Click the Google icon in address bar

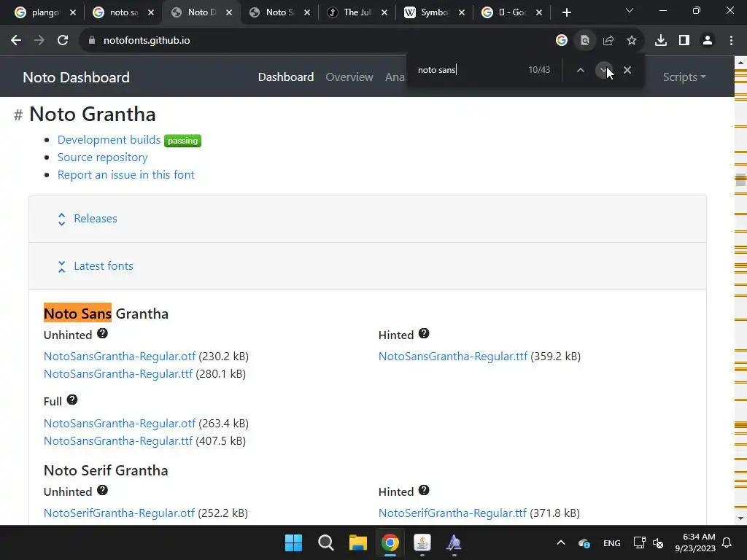[562, 41]
